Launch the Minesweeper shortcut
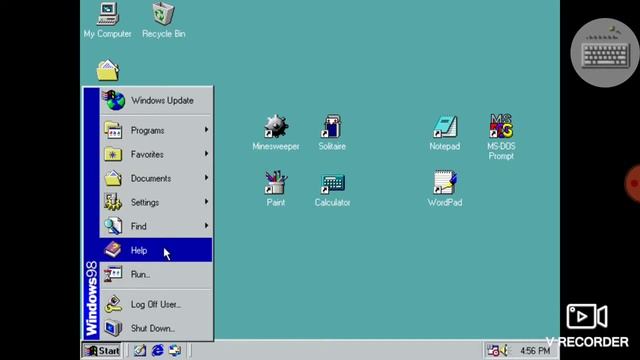The width and height of the screenshot is (640, 360). pyautogui.click(x=276, y=132)
